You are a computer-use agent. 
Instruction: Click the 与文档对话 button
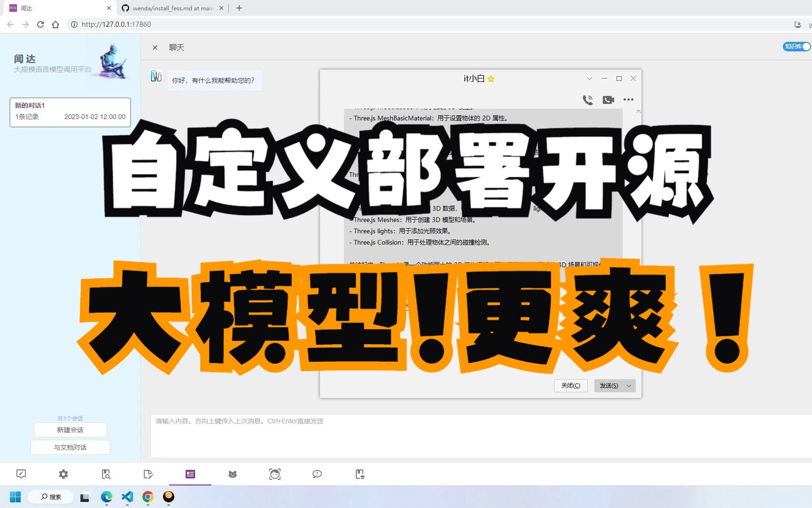pyautogui.click(x=70, y=447)
